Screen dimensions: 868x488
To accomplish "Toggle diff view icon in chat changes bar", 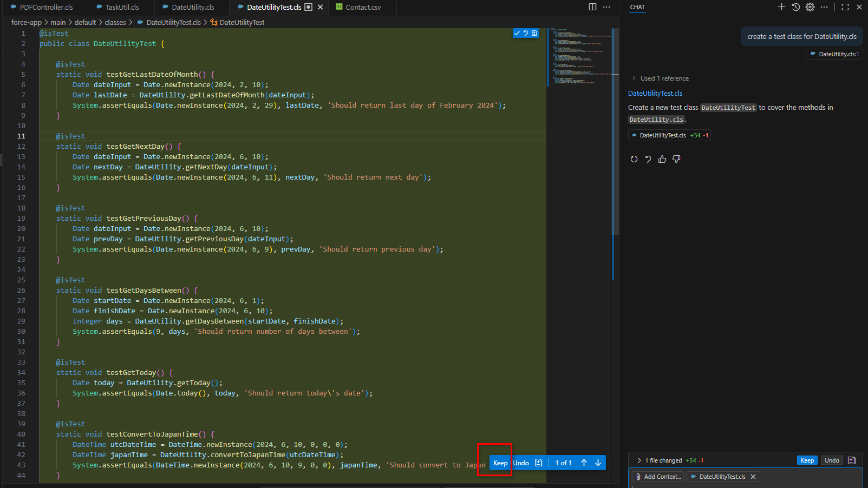I will pyautogui.click(x=851, y=460).
